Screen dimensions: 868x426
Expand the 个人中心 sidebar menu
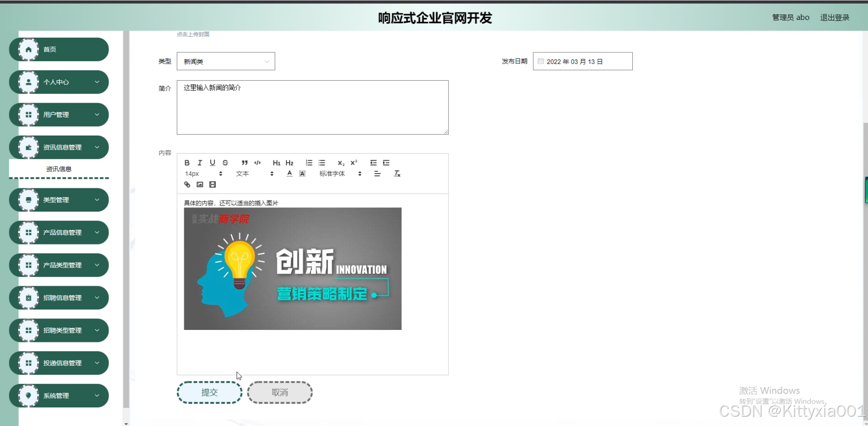(59, 82)
